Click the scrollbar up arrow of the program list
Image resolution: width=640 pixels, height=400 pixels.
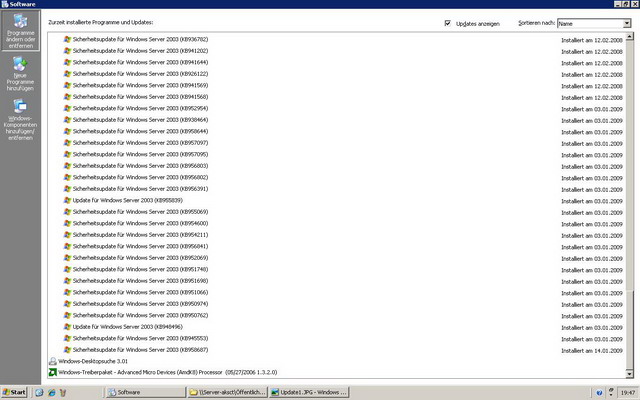pos(629,36)
